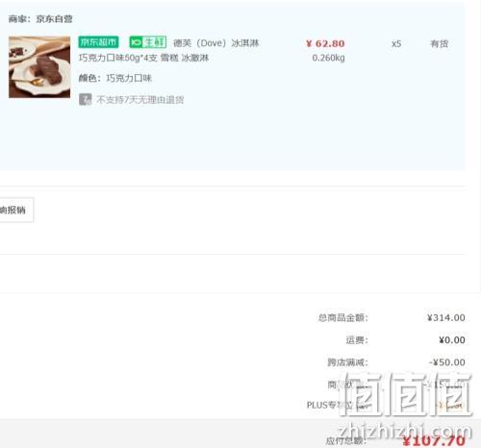
Task: Click the 有货 stock status
Action: pos(439,43)
